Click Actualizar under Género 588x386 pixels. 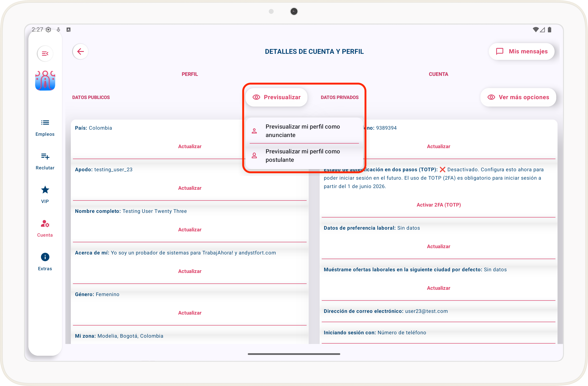click(x=190, y=313)
